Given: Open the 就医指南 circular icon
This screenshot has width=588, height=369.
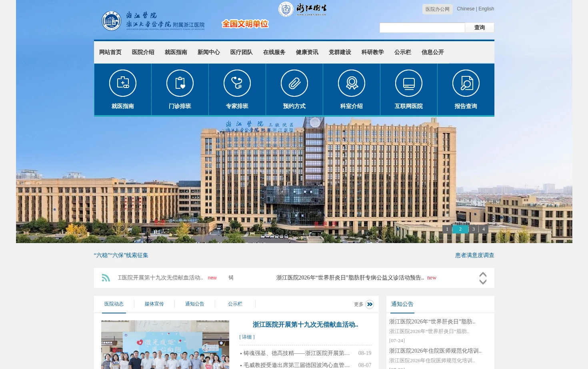Looking at the screenshot, I should click(123, 83).
